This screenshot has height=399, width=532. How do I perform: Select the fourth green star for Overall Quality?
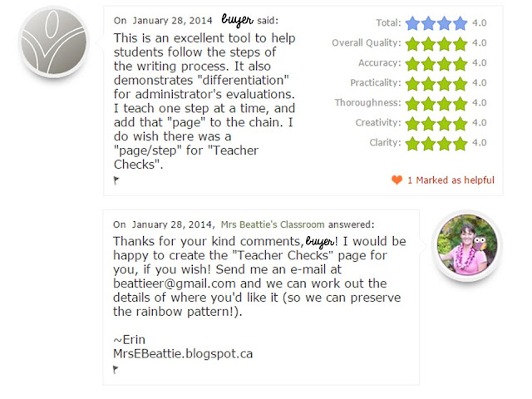pyautogui.click(x=458, y=43)
